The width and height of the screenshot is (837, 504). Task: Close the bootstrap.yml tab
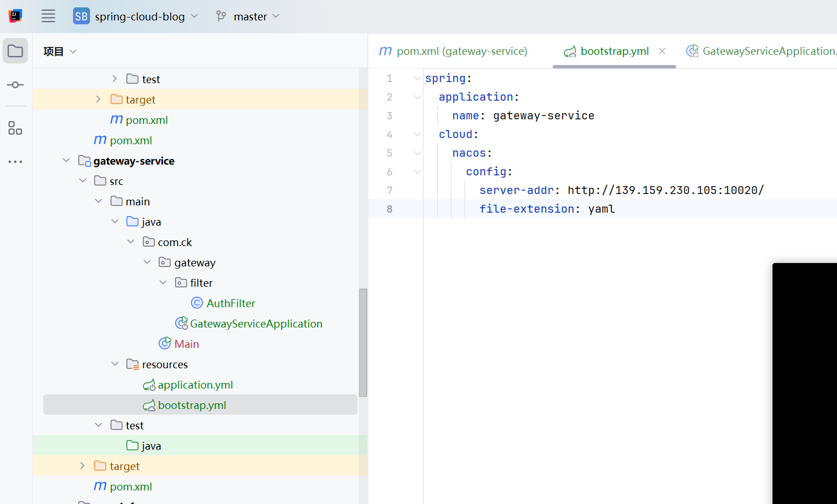pyautogui.click(x=662, y=51)
